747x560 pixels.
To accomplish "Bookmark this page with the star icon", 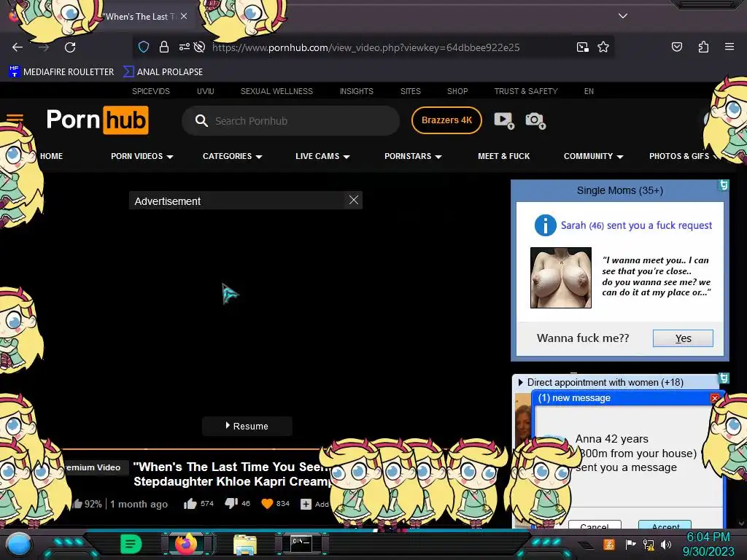I will click(603, 47).
